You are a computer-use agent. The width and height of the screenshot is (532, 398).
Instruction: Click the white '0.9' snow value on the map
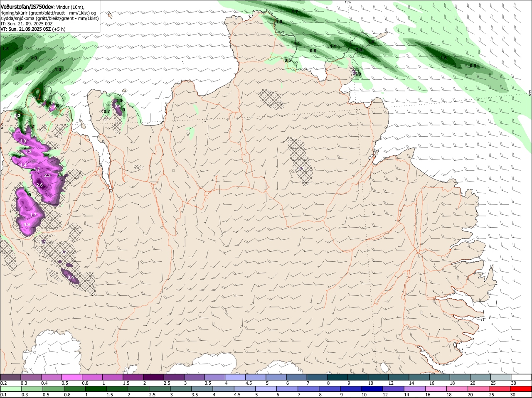tap(27, 224)
